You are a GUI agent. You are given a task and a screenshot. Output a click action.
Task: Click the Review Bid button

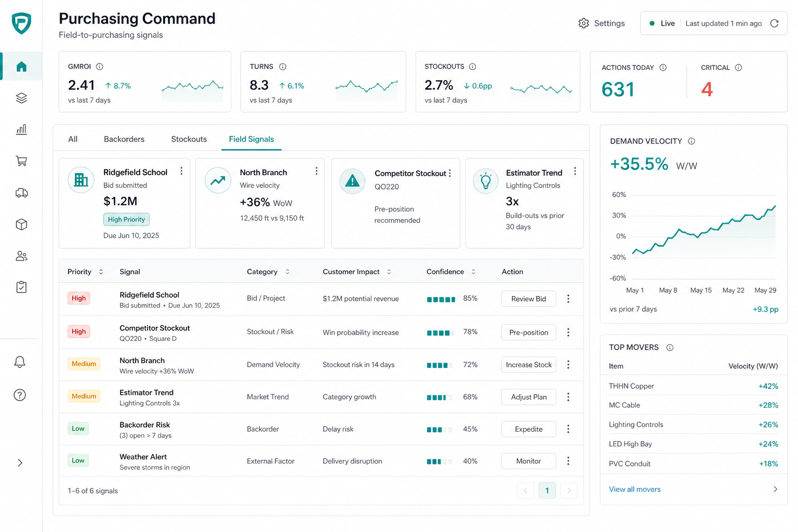[x=528, y=299]
